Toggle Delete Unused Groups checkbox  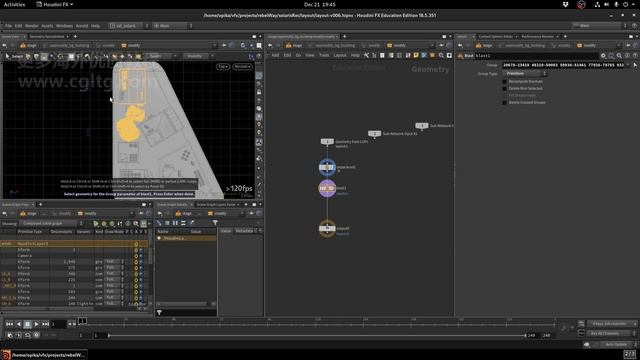pyautogui.click(x=504, y=102)
